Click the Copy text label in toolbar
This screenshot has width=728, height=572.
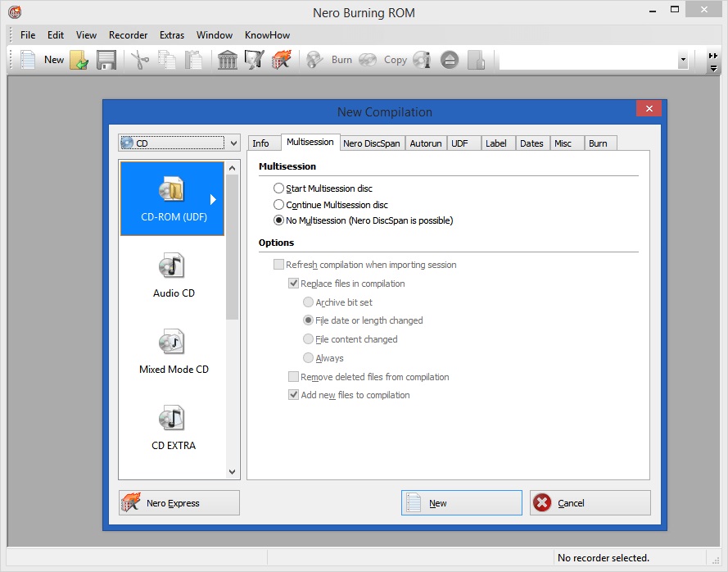click(395, 60)
